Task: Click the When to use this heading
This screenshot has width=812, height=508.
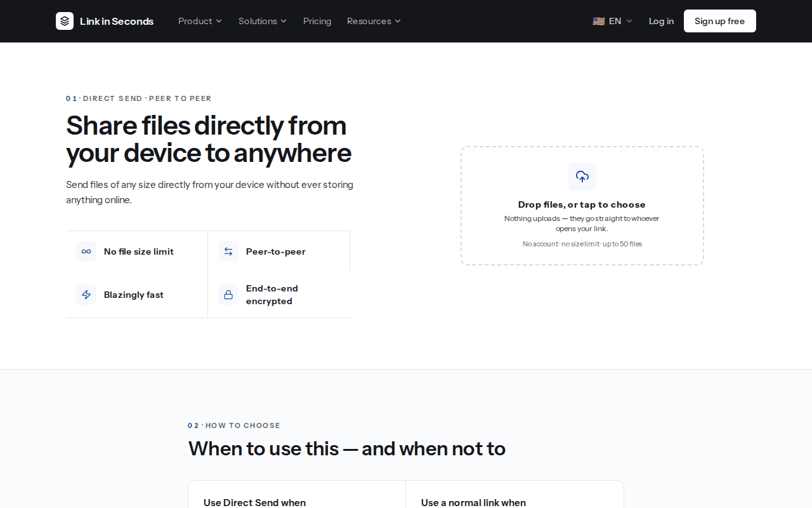Action: point(347,449)
